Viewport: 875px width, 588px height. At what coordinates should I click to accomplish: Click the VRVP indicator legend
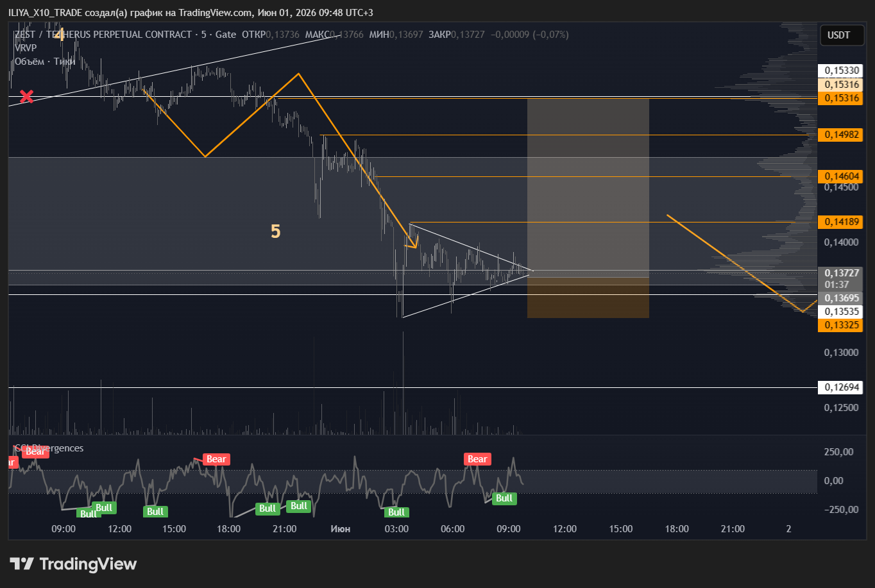[x=25, y=48]
